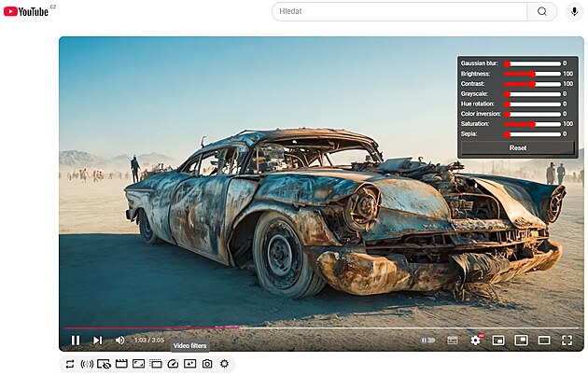588x376 pixels.
Task: Enable theater mode view
Action: tap(544, 341)
